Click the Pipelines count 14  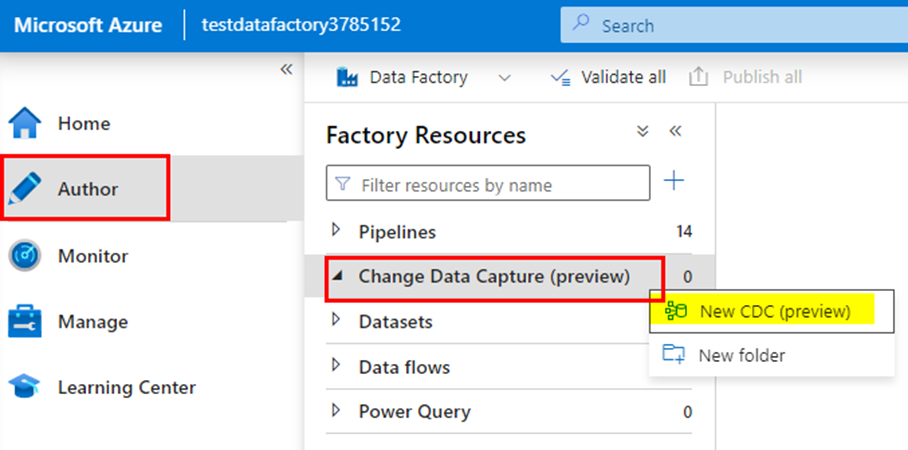(684, 232)
